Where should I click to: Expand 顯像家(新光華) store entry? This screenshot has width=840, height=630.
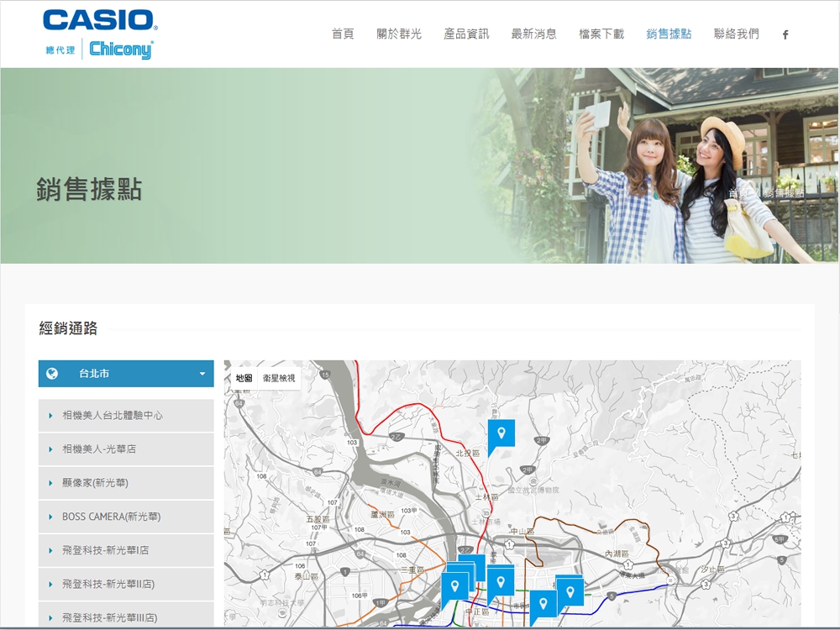[126, 483]
